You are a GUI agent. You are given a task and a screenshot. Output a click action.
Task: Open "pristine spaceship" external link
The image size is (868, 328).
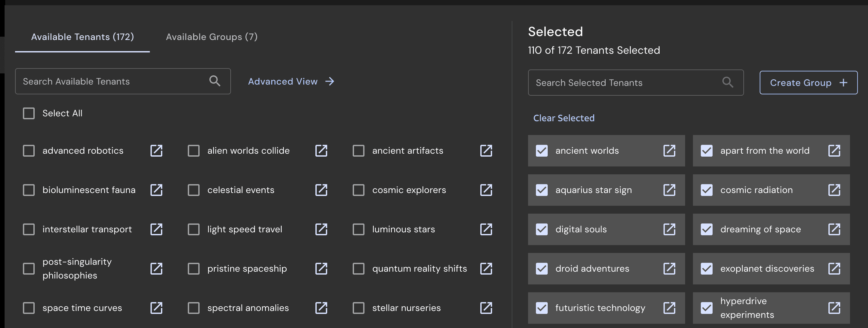[x=321, y=269]
